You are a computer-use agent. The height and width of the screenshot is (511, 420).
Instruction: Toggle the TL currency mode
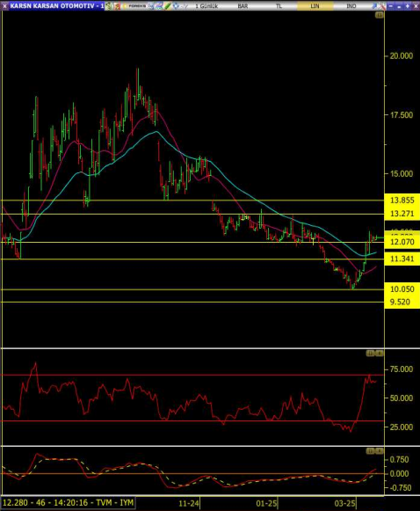coord(279,6)
